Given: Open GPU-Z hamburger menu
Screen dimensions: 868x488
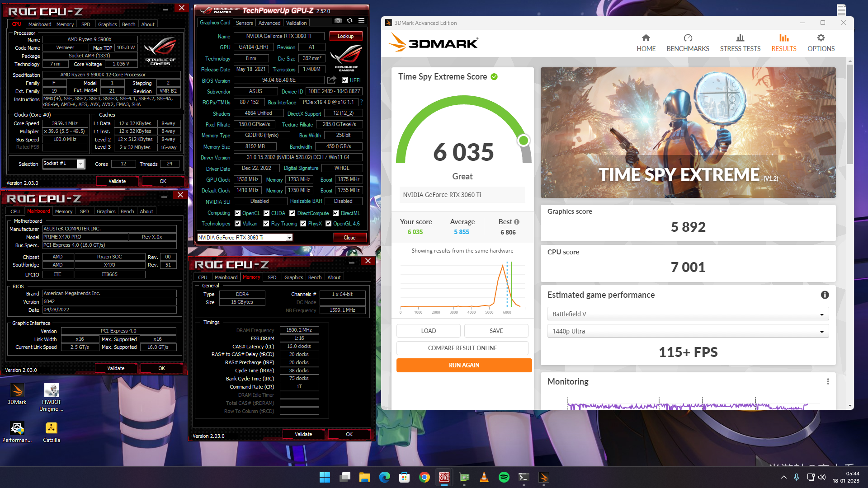Looking at the screenshot, I should click(x=361, y=20).
